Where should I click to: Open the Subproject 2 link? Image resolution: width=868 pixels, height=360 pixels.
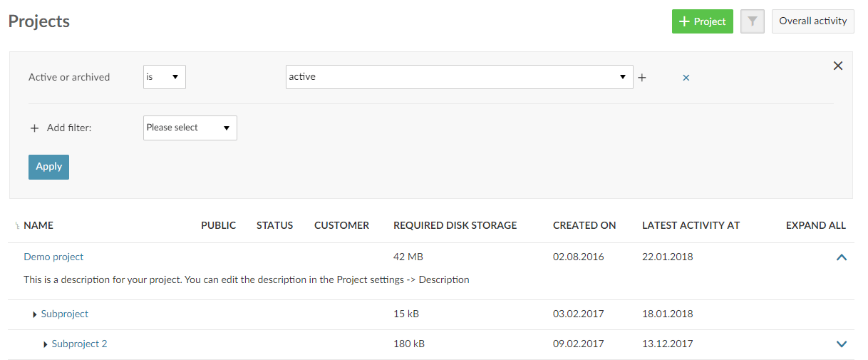click(79, 344)
